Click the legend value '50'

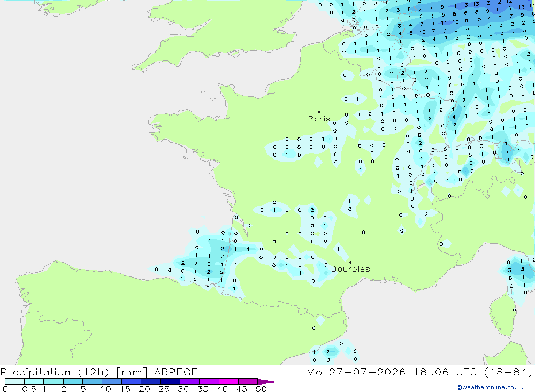pos(261,389)
